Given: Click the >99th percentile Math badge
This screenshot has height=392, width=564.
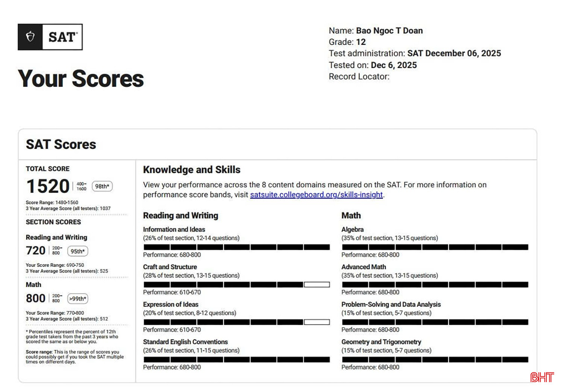Looking at the screenshot, I should pyautogui.click(x=78, y=299).
